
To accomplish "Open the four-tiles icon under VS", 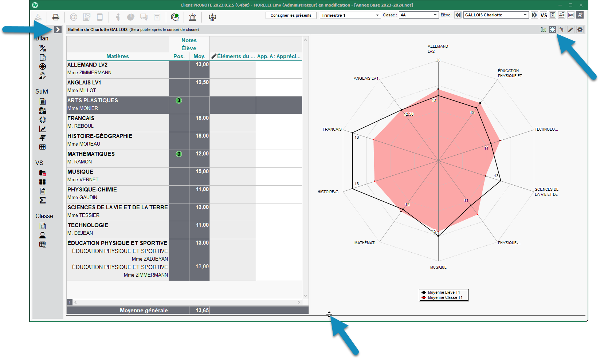I will pos(43,182).
